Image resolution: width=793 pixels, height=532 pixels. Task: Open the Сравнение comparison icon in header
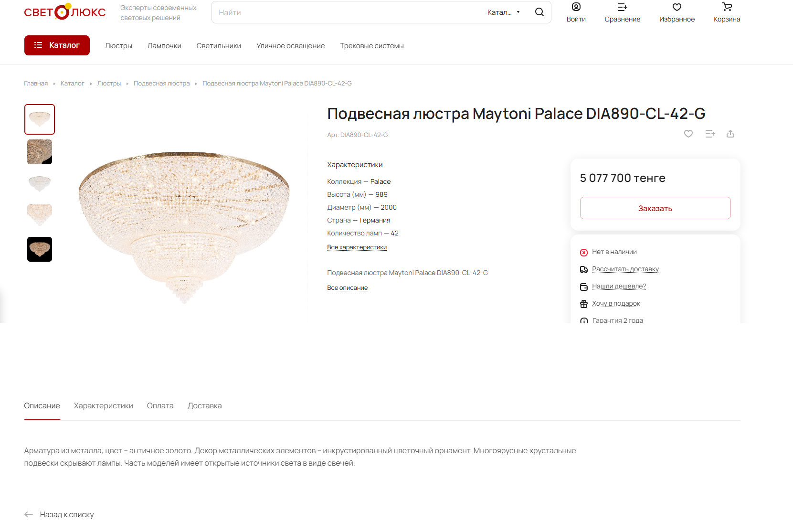tap(623, 7)
